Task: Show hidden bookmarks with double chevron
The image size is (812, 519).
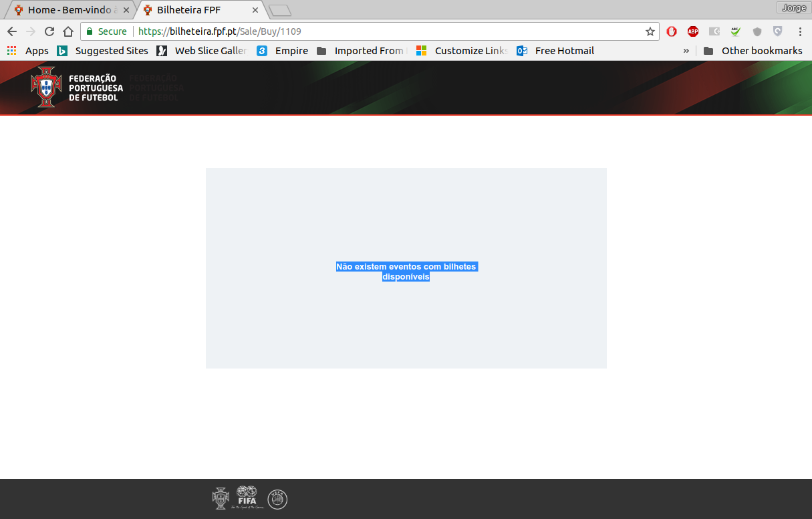Action: coord(686,51)
